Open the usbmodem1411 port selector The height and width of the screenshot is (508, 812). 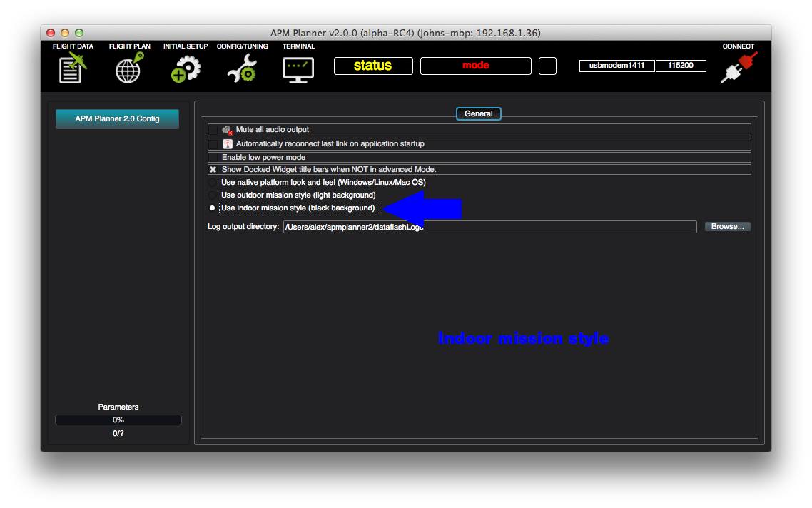(x=616, y=65)
